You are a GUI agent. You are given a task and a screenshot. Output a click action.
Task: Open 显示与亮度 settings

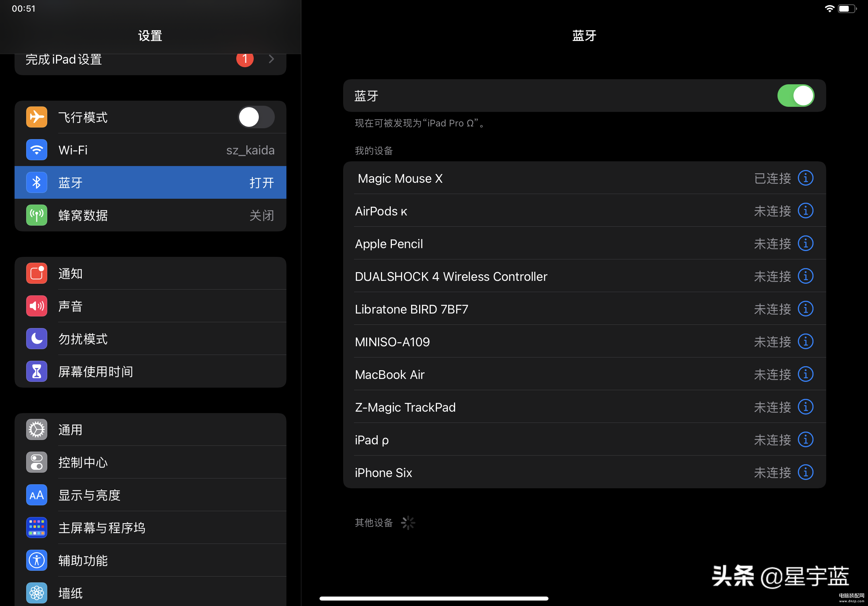pyautogui.click(x=150, y=495)
